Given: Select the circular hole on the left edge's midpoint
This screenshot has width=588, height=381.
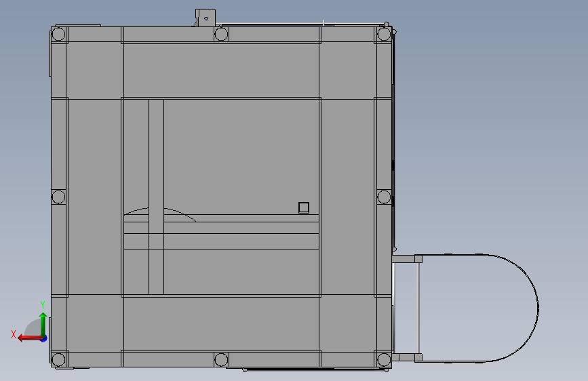Looking at the screenshot, I should click(58, 197).
